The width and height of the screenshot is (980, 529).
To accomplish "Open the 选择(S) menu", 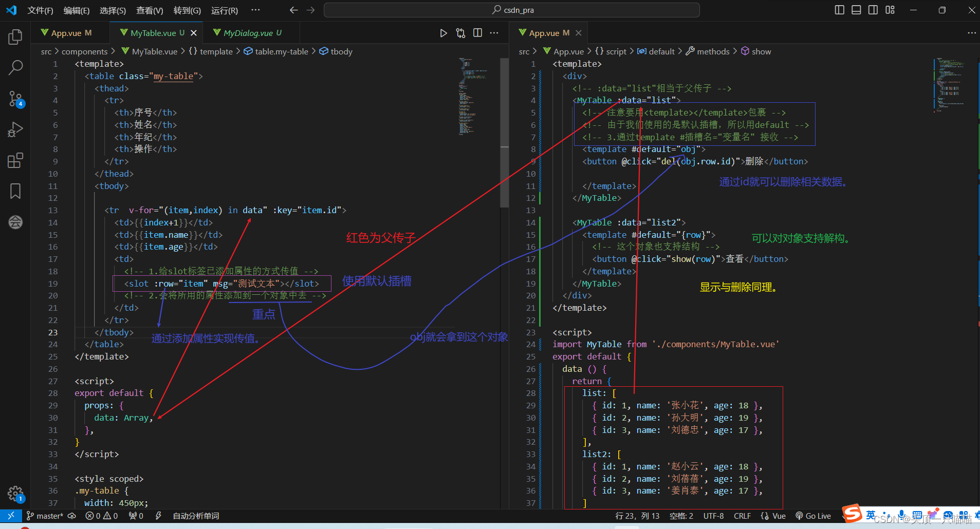I will tap(113, 10).
